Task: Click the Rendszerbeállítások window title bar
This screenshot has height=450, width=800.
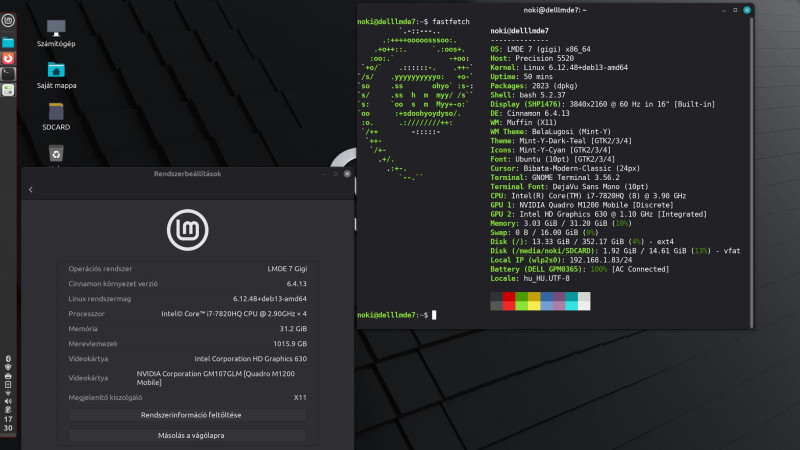Action: 188,174
